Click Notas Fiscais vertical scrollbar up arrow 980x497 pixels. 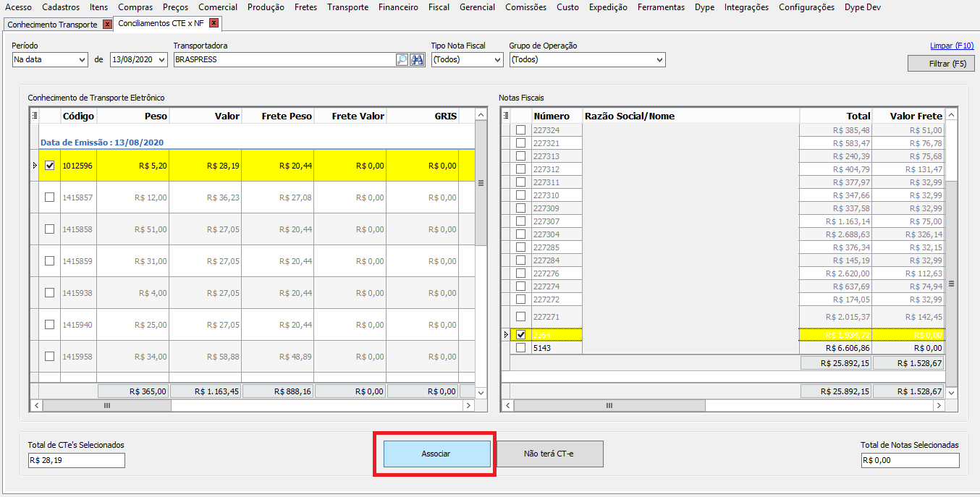(x=952, y=115)
